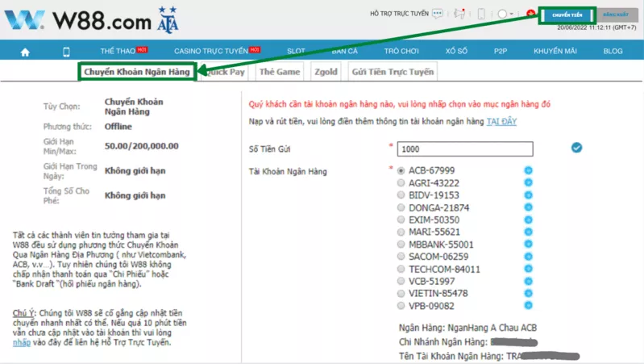Click the info icon beside VCB-51997
Viewport: 644px width, 364px height.
coord(528,281)
